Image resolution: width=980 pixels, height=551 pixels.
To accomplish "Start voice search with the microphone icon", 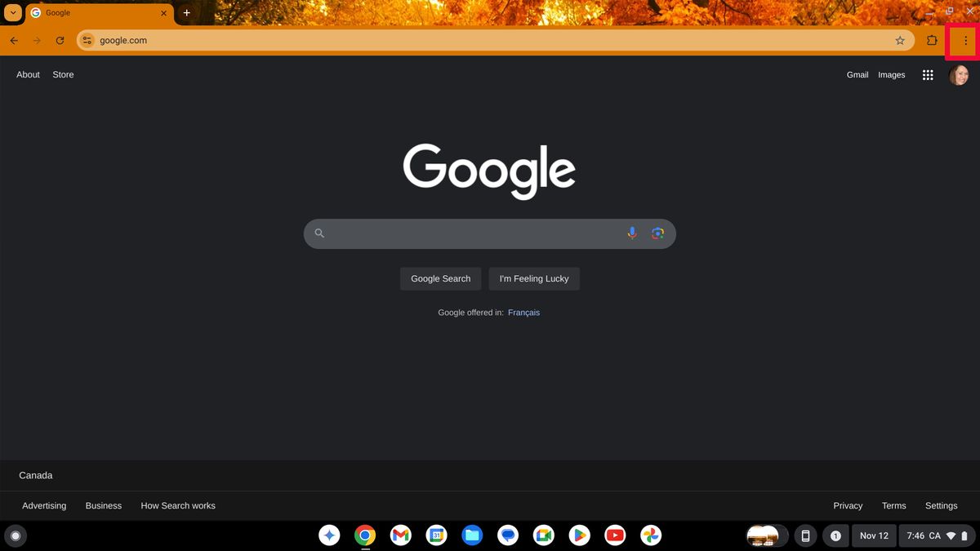I will 631,233.
